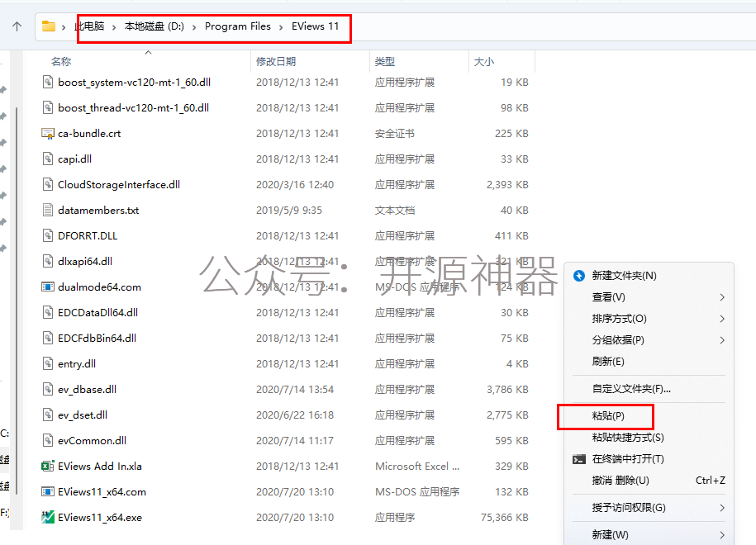The width and height of the screenshot is (756, 545).
Task: Click the ev_dbase.dll file icon
Action: coord(48,389)
